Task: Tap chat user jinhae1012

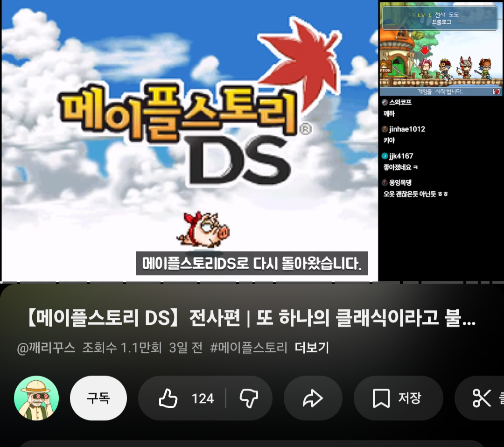Action: (x=407, y=129)
